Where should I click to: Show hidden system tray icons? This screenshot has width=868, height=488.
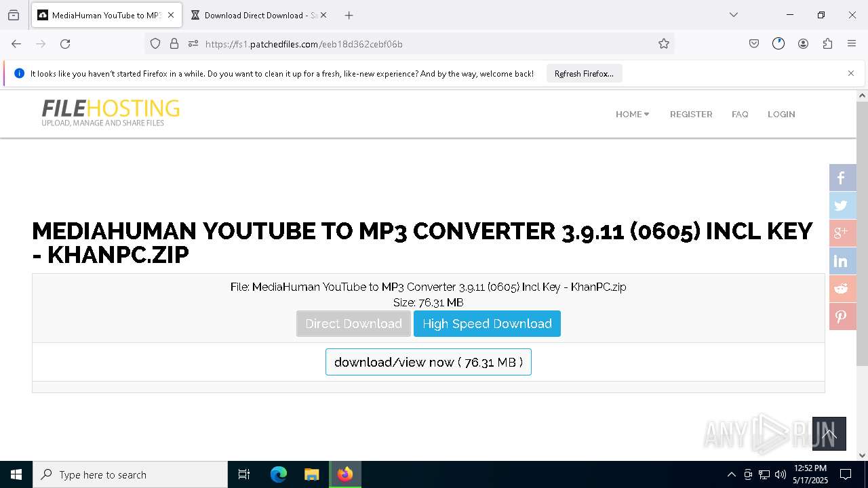(x=731, y=474)
